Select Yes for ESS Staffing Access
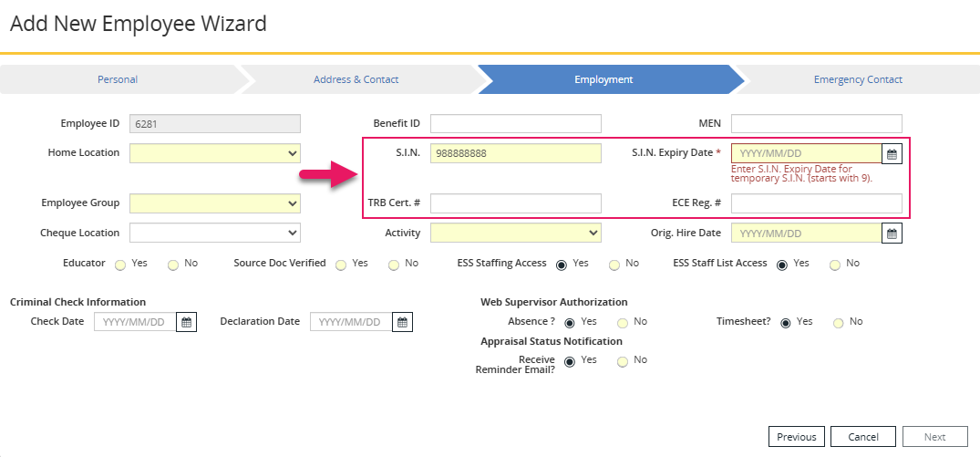Viewport: 980px width, 457px height. (x=562, y=265)
